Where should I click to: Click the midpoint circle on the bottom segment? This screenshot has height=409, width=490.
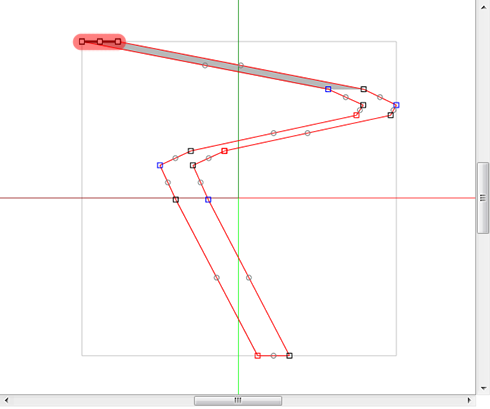click(273, 356)
